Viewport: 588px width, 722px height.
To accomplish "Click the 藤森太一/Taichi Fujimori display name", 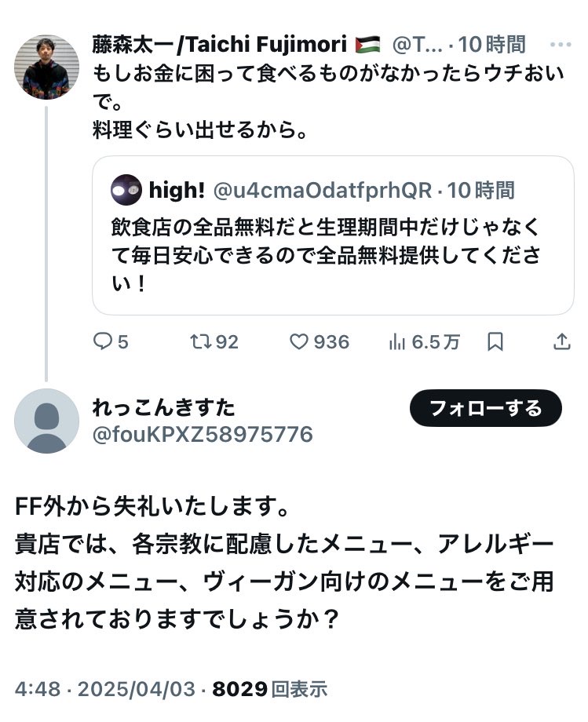I will click(x=220, y=45).
